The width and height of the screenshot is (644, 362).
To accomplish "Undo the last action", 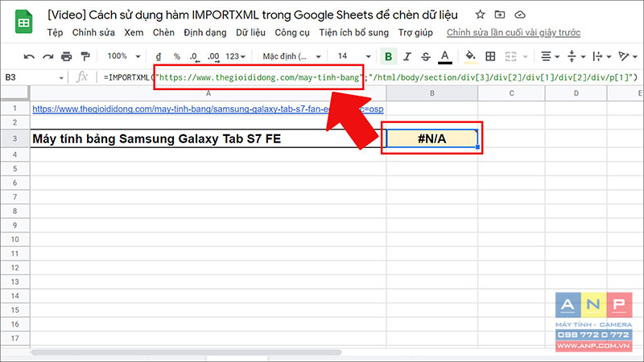I will click(x=29, y=56).
